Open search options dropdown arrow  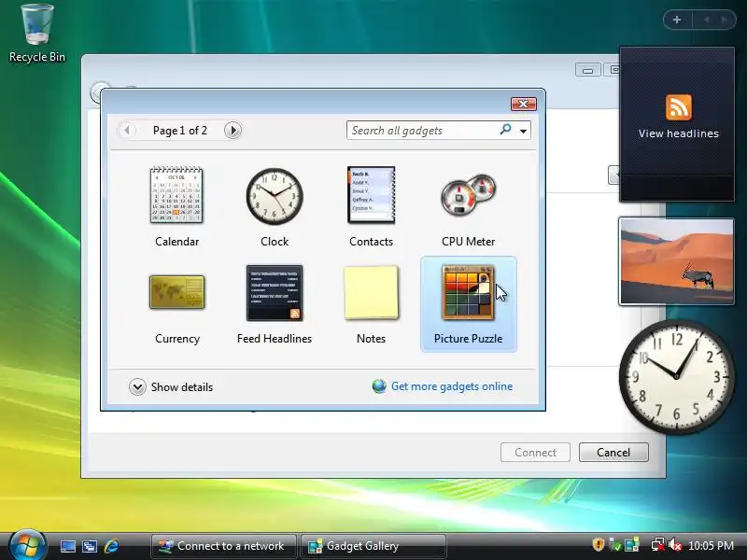pos(523,131)
